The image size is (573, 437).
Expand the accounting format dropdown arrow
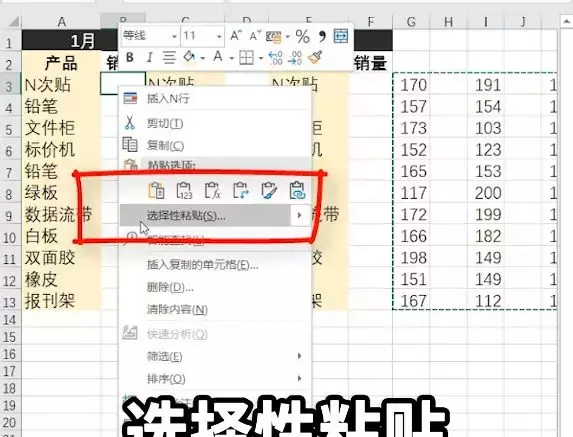tap(288, 37)
